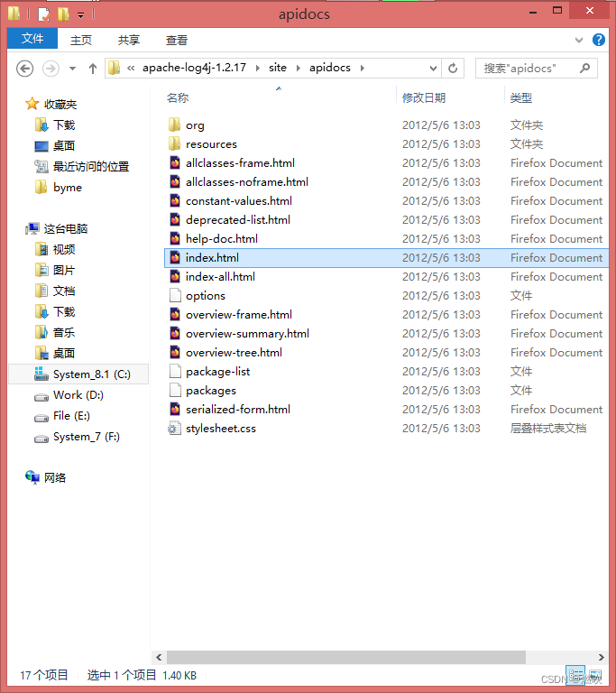Switch to the 主页 ribbon tab
Viewport: 616px width, 693px height.
(x=81, y=41)
